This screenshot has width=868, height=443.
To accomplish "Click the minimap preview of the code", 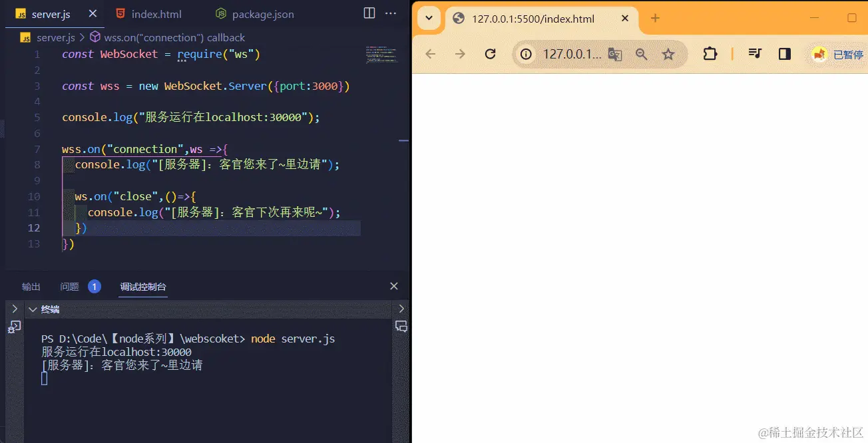I will (x=380, y=54).
